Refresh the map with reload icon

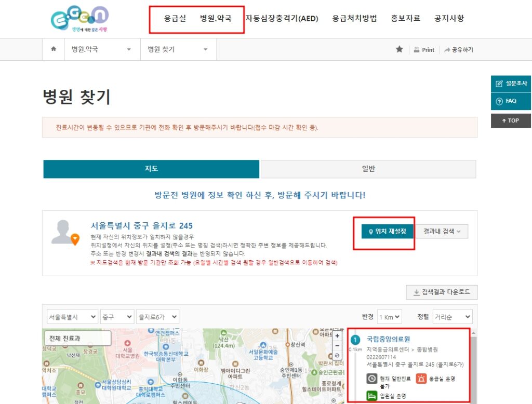pos(337,355)
